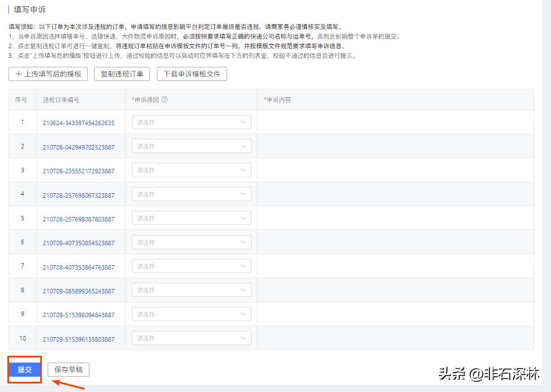Image resolution: width=551 pixels, height=392 pixels.
Task: Click the 复制违规订单 copy orders button
Action: click(122, 74)
